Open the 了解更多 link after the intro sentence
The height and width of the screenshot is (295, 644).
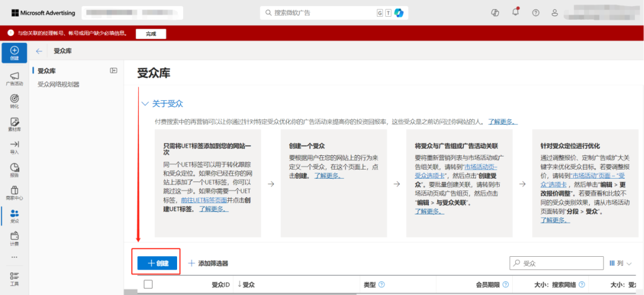[503, 122]
